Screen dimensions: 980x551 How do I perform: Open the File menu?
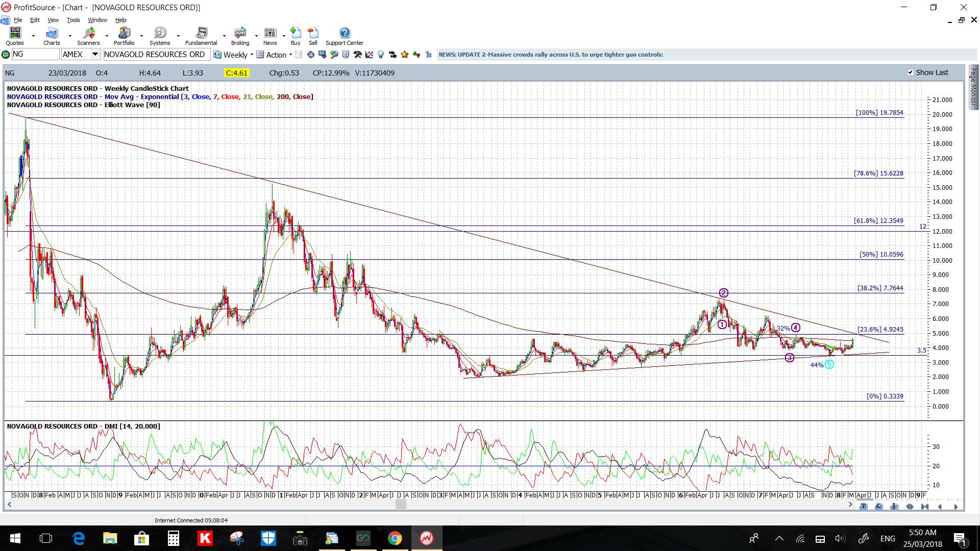18,20
